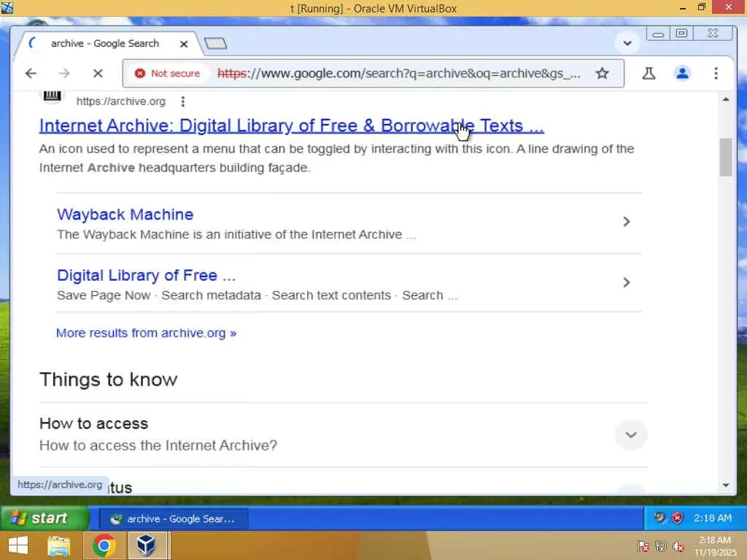Click the host tray network icon

pyautogui.click(x=661, y=546)
